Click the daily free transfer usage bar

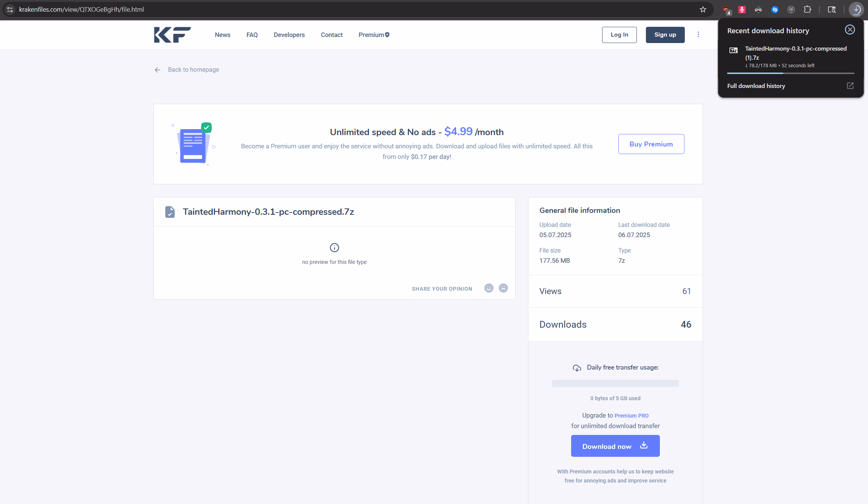click(x=615, y=383)
